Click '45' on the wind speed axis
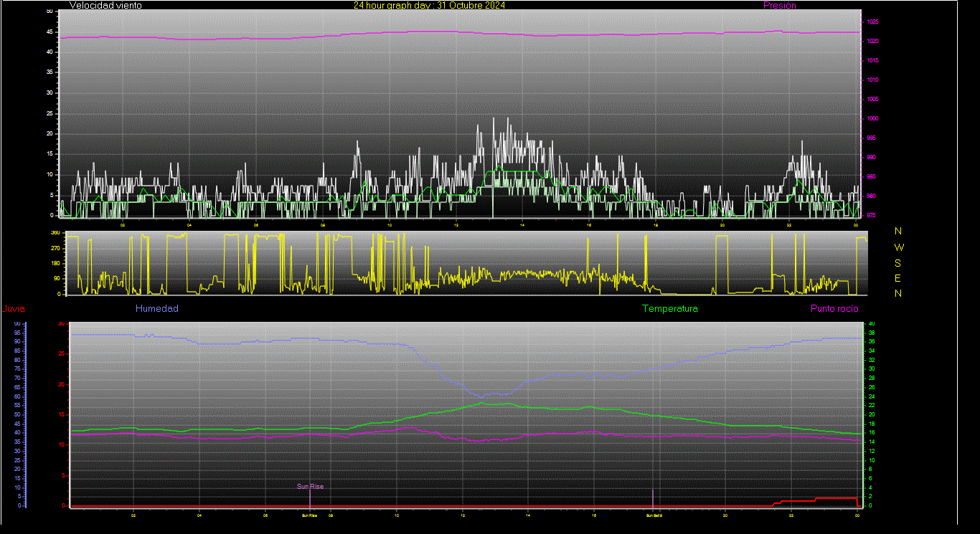Screen dimensions: 980x534 [x=50, y=32]
